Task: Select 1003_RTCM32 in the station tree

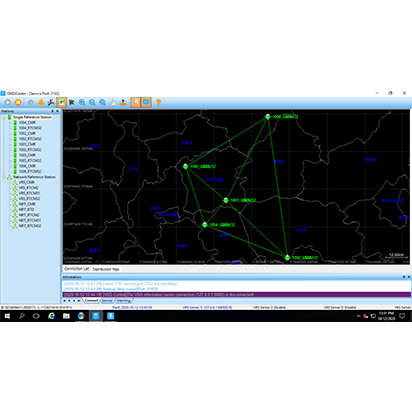Action: pos(30,150)
